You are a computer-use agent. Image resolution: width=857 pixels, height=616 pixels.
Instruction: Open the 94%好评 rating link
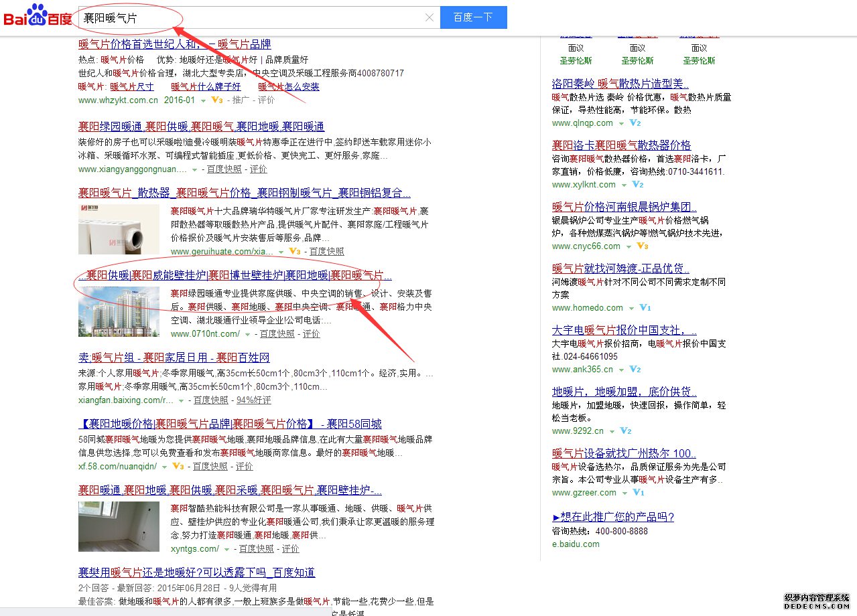(x=254, y=400)
